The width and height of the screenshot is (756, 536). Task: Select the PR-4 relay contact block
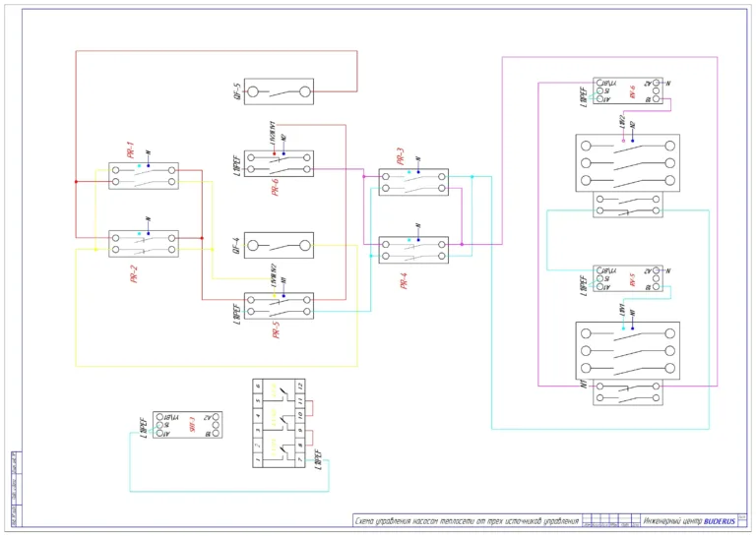pyautogui.click(x=413, y=250)
